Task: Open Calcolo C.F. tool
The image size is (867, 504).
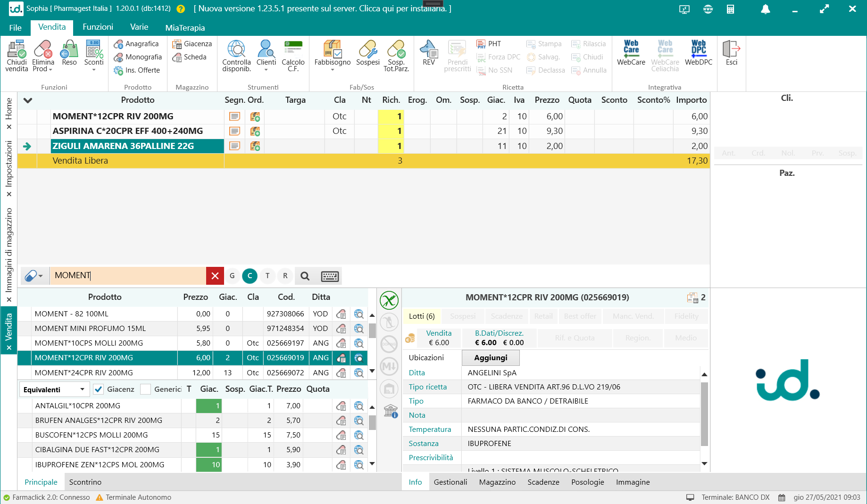Action: click(293, 56)
